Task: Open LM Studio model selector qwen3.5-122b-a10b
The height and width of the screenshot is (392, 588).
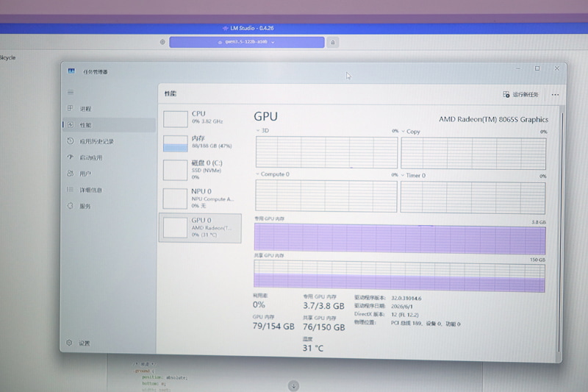Action: pyautogui.click(x=247, y=42)
